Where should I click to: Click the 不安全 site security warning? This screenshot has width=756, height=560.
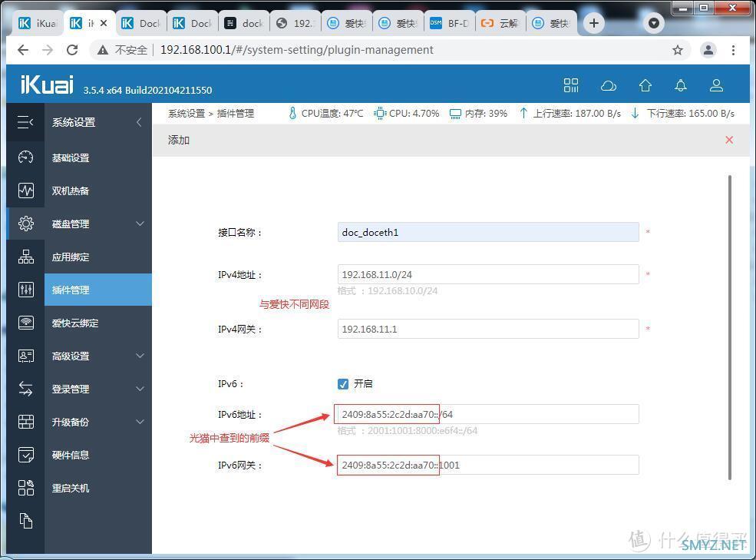point(123,50)
